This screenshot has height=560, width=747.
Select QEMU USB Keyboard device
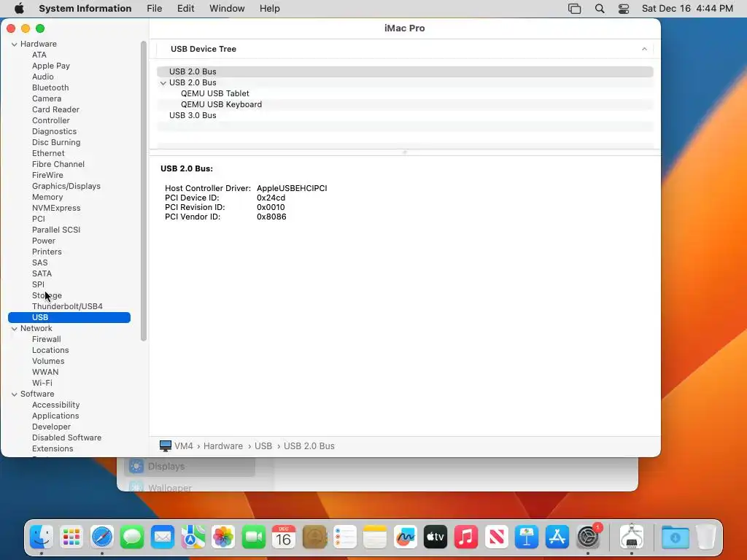221,105
